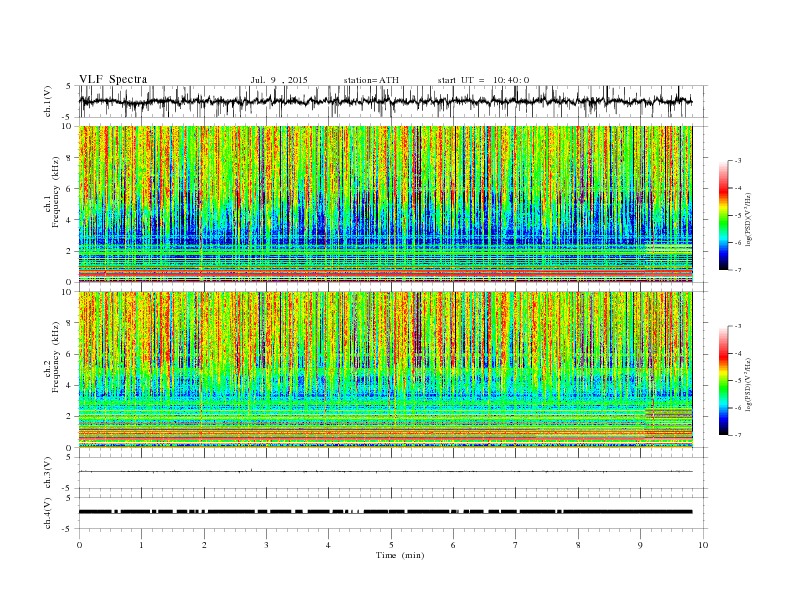Image resolution: width=792 pixels, height=612 pixels.
Task: Click the ch.3 voltage flat trace panel
Action: [393, 473]
